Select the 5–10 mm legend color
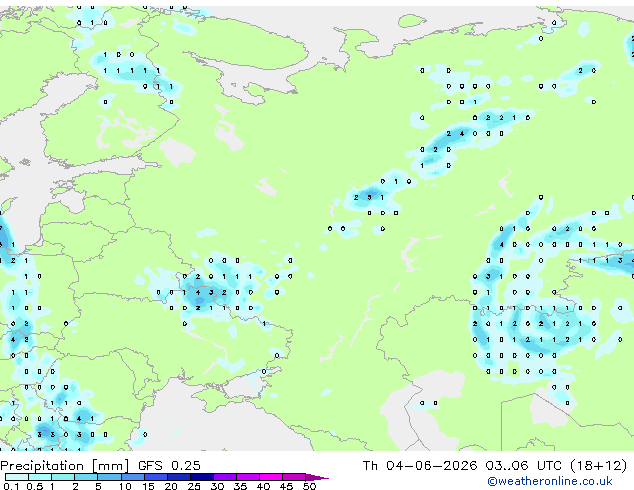634x490 pixels. pos(109,477)
